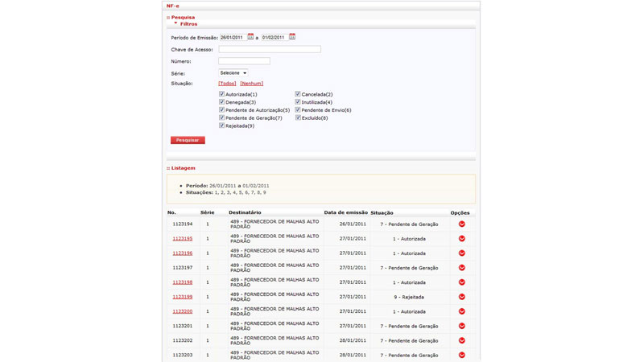Open options icon for invoice 1123194
Screen dimensions: 644x362
coord(461,224)
